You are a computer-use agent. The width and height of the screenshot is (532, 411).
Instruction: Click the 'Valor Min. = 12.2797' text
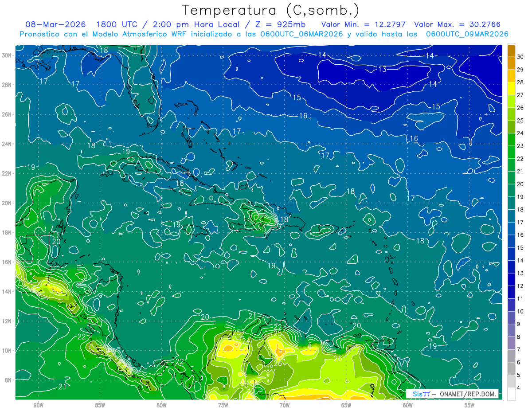(364, 24)
